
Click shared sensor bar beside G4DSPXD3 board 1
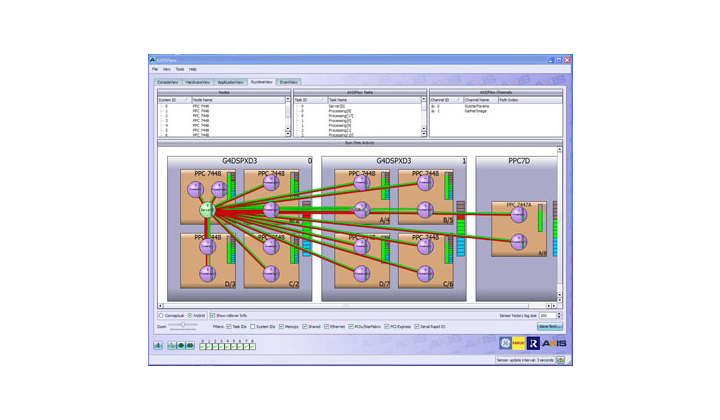click(461, 229)
